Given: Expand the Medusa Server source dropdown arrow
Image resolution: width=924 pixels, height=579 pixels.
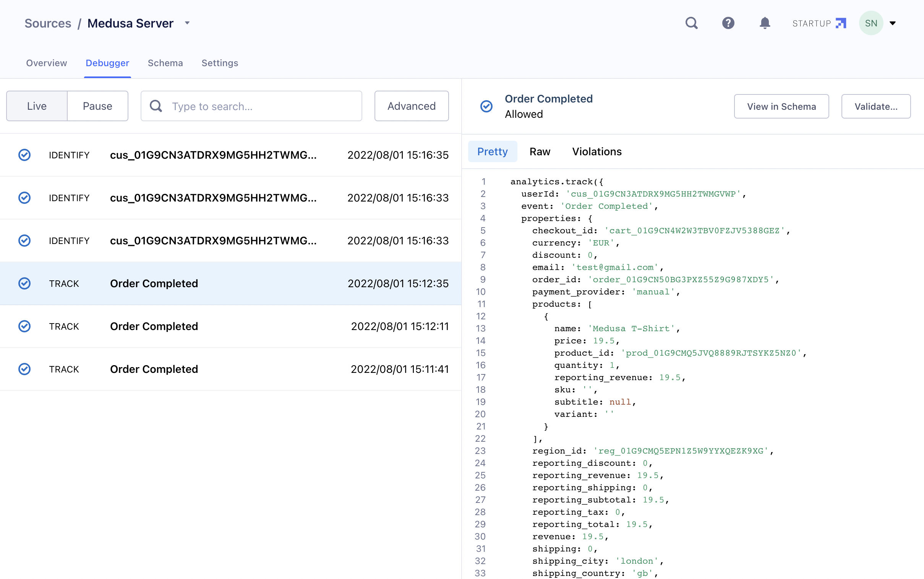Looking at the screenshot, I should tap(187, 23).
